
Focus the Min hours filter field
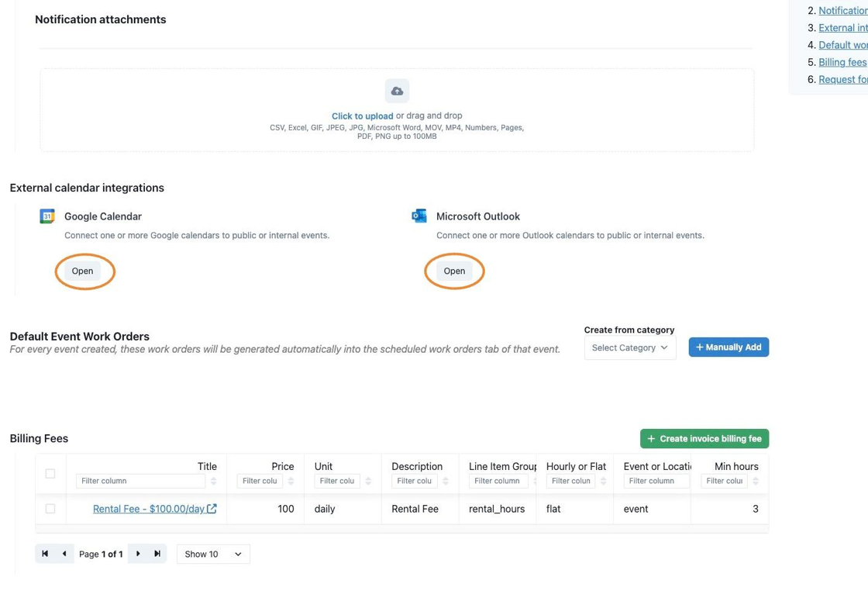pyautogui.click(x=724, y=481)
